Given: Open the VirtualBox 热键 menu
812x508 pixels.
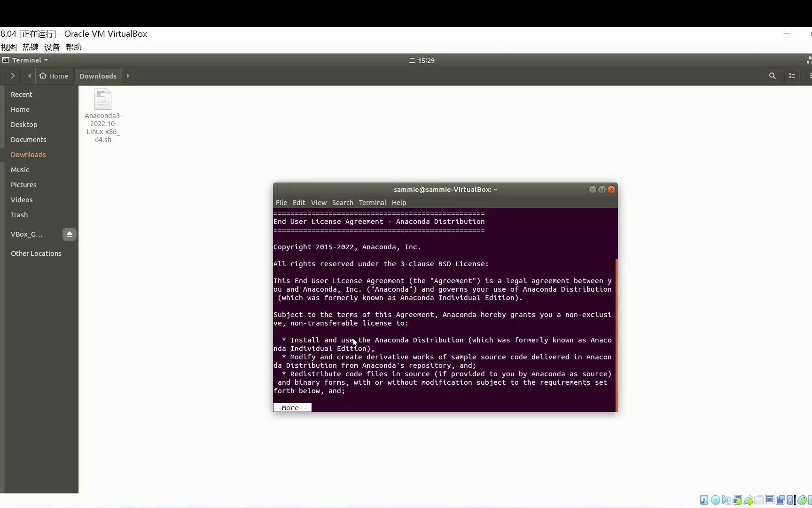Looking at the screenshot, I should (x=31, y=47).
